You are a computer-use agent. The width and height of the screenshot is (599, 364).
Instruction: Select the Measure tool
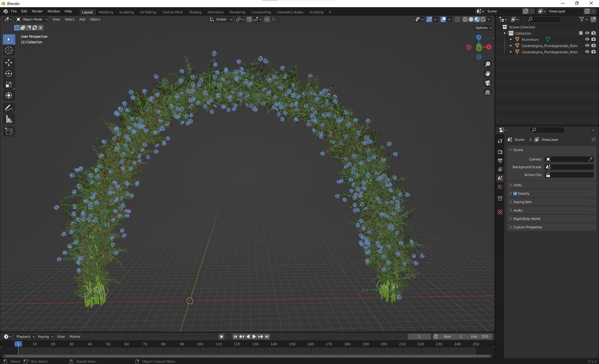tap(9, 119)
